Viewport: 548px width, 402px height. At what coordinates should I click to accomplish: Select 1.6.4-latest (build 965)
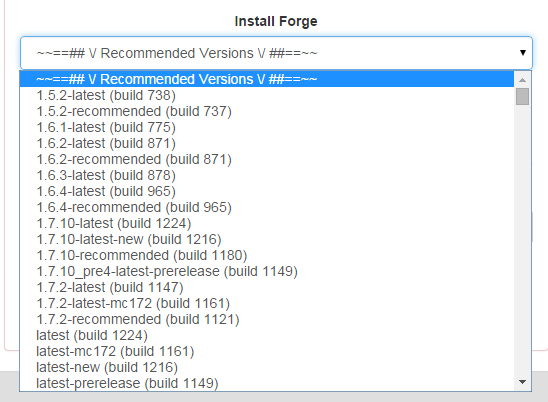point(267,192)
